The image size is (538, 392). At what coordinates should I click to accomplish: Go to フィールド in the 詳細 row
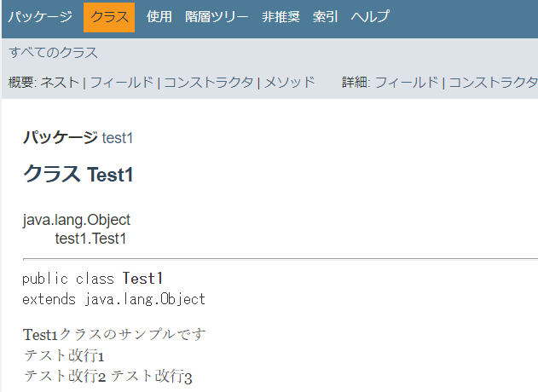click(408, 83)
